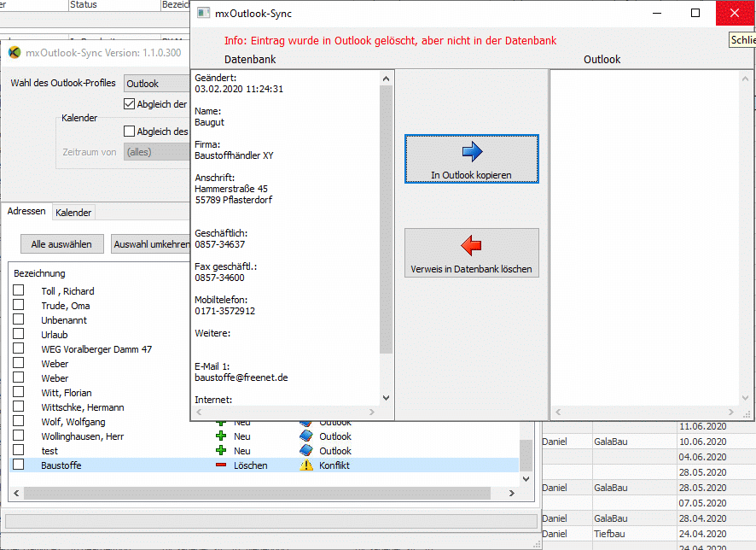Click Datenbank pane scroll up arrow

pyautogui.click(x=386, y=79)
